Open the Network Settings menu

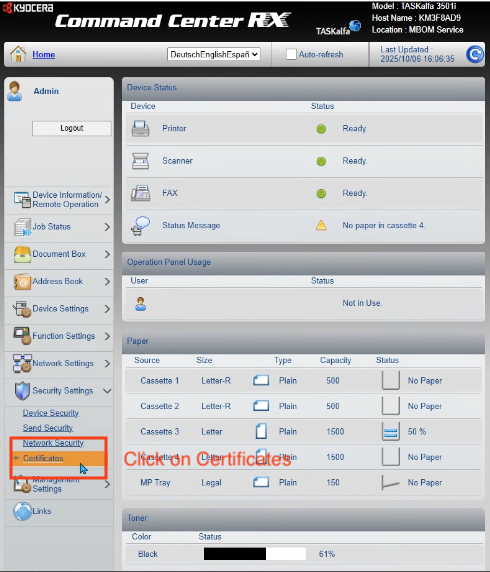(63, 363)
